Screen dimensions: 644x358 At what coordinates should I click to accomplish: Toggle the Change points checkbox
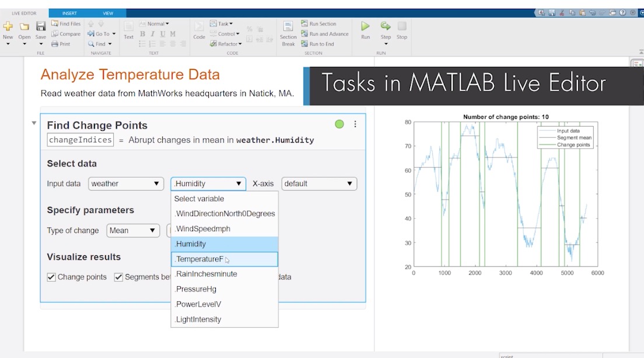tap(51, 277)
